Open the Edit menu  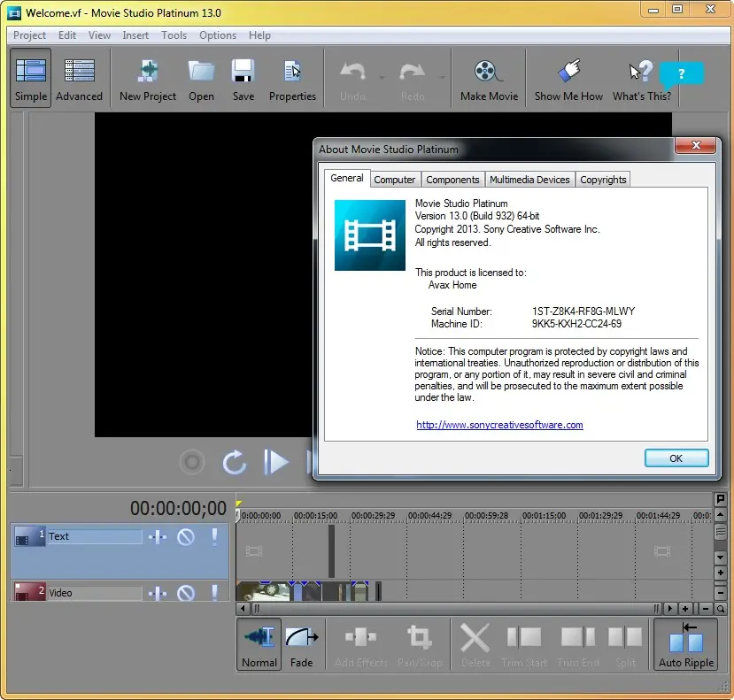(67, 35)
